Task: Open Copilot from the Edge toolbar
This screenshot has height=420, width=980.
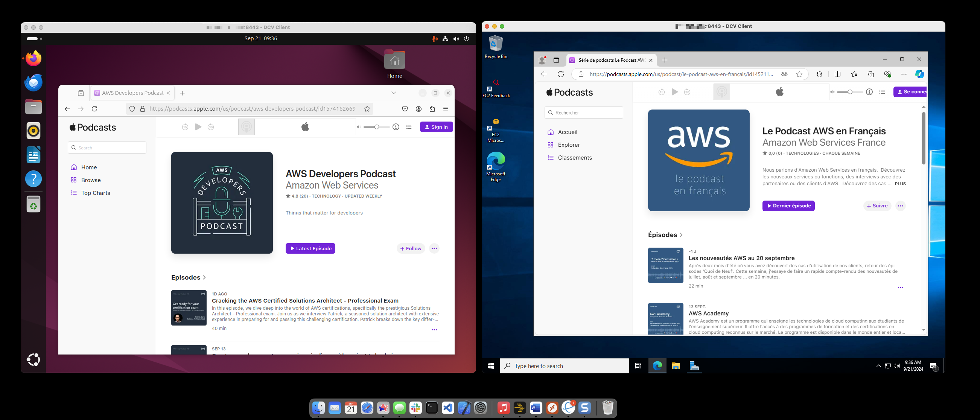Action: coord(920,74)
